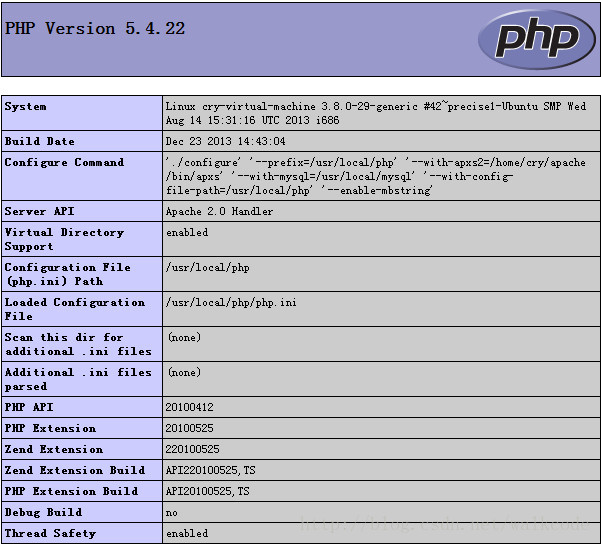Viewport: 601px width, 544px height.
Task: Click the Linux cry-virtual-machine system value
Action: tap(376, 113)
